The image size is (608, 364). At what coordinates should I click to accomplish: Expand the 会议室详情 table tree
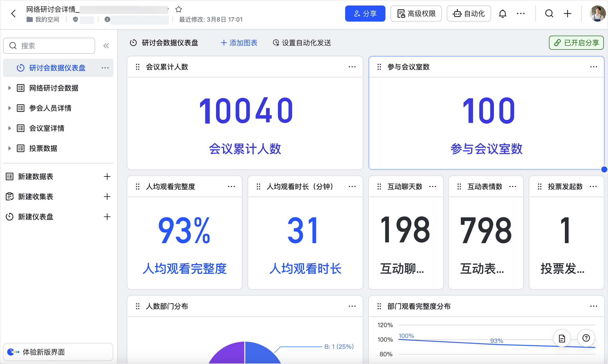click(x=9, y=128)
